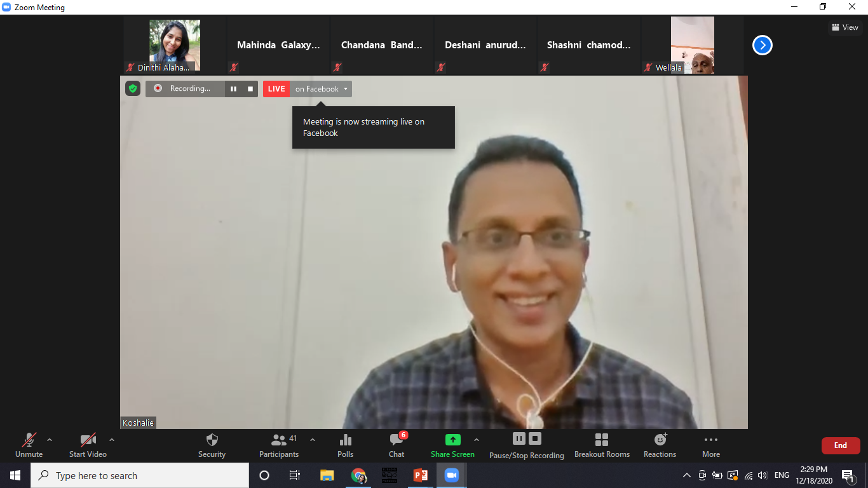868x488 pixels.
Task: Open PowerPoint from taskbar
Action: click(421, 475)
